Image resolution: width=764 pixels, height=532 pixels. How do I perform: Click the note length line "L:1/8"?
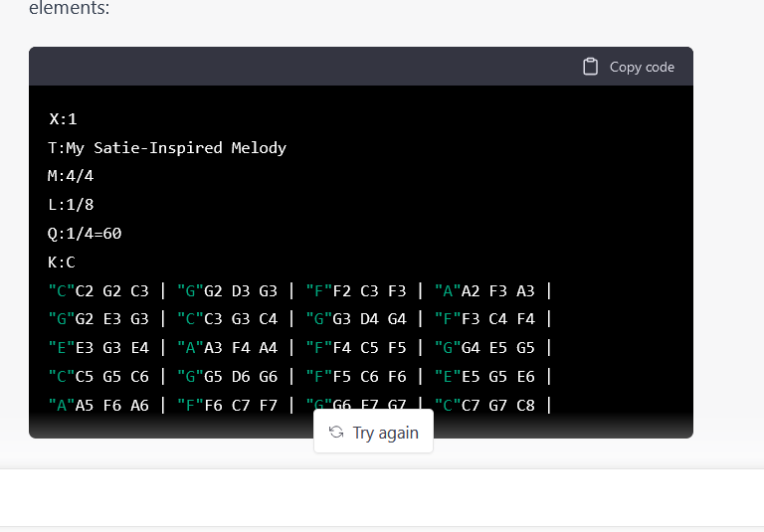coord(71,205)
